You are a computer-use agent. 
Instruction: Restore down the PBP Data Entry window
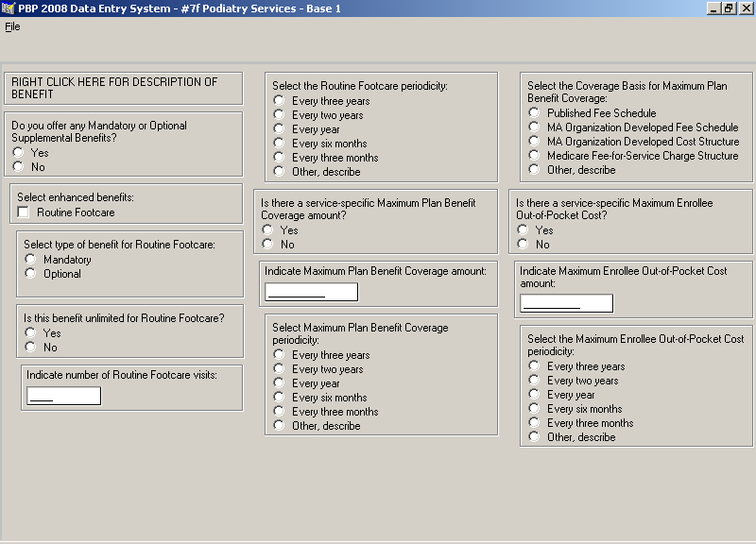click(x=728, y=8)
